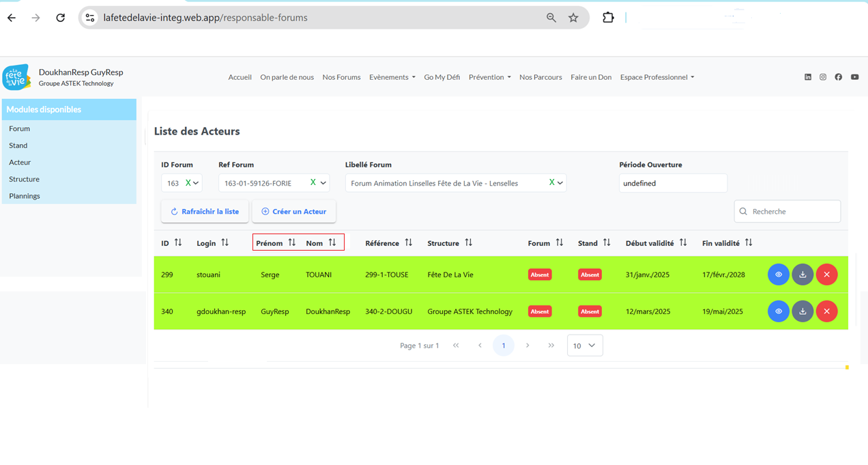868x465 pixels.
Task: Open the YouTube social icon
Action: point(854,77)
